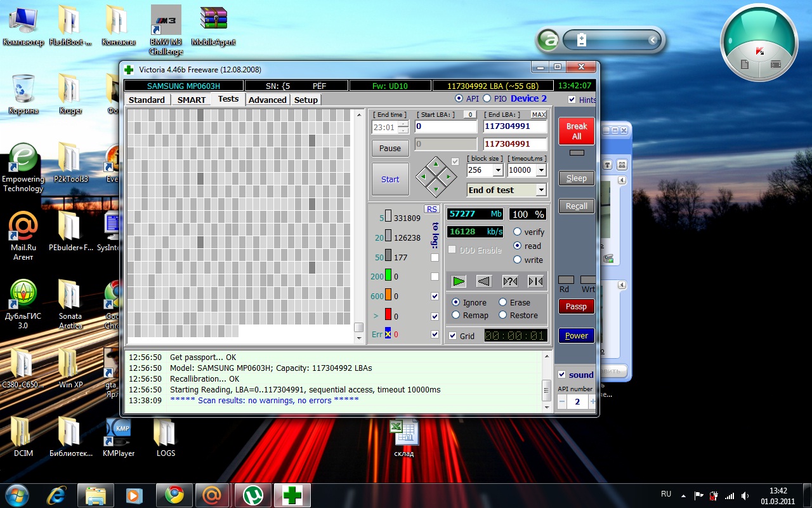This screenshot has width=812, height=508.
Task: Toggle the sound checkbox
Action: 561,375
